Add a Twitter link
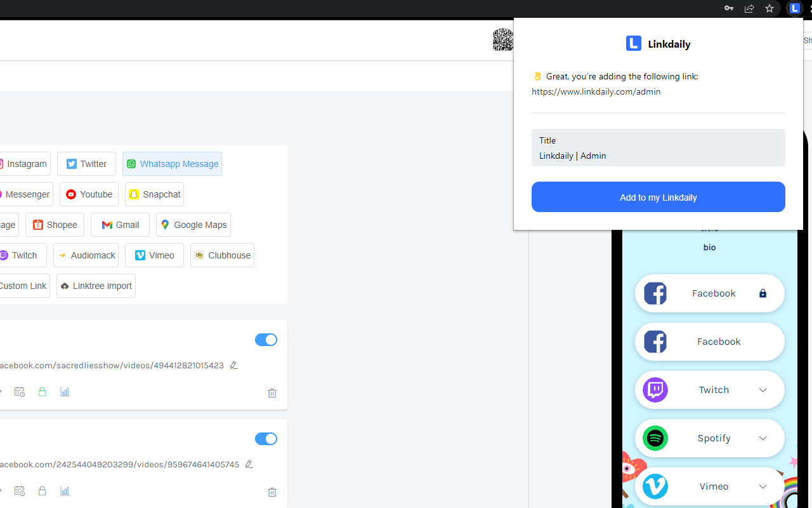The width and height of the screenshot is (812, 508). click(x=86, y=164)
